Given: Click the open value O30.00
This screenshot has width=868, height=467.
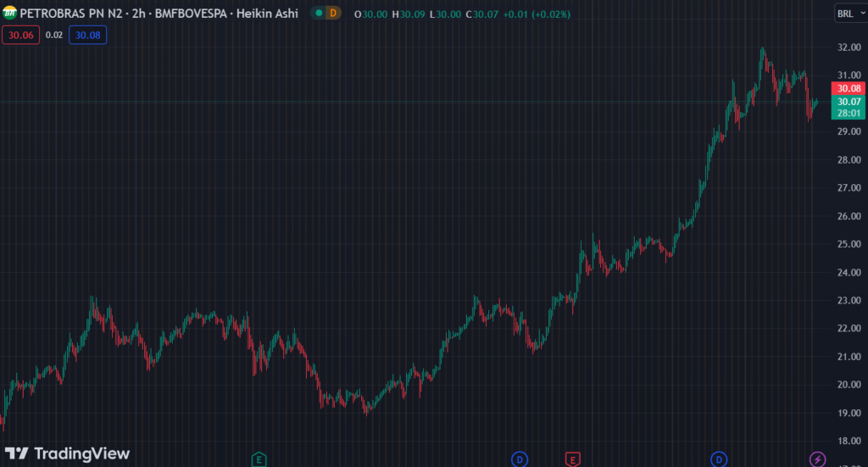Looking at the screenshot, I should [371, 14].
